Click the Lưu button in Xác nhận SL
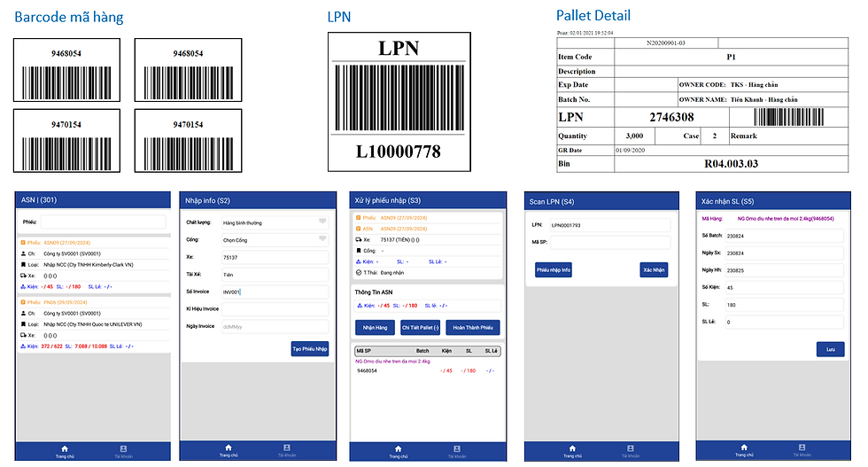Viewport: 868px width, 467px height. coord(831,349)
